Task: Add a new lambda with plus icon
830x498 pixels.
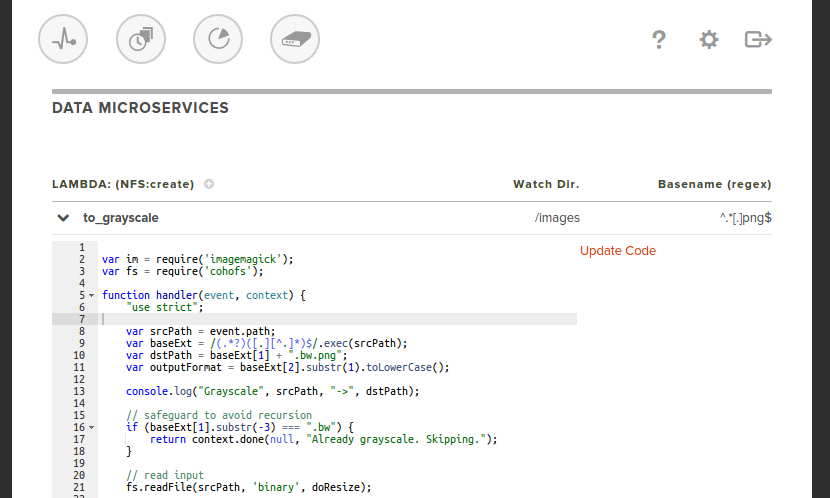Action: [x=209, y=184]
